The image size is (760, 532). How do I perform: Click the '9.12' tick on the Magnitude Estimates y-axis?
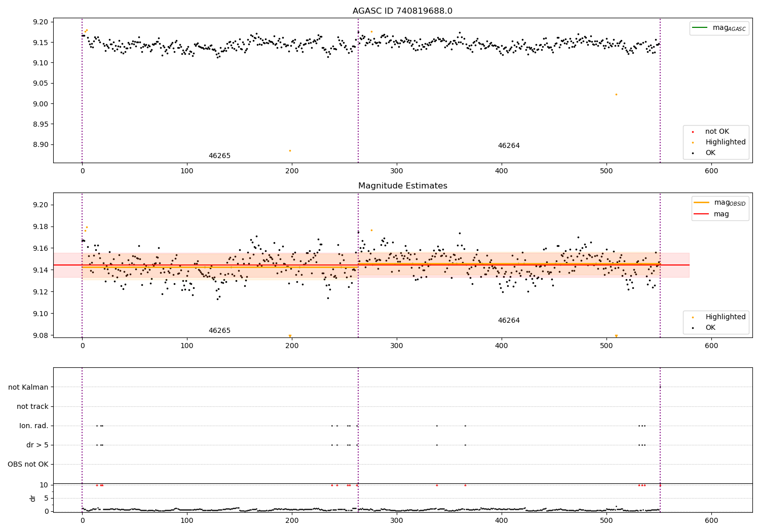41,292
